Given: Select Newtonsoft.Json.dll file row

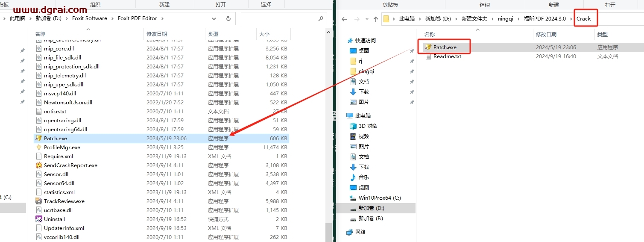Looking at the screenshot, I should point(162,102).
